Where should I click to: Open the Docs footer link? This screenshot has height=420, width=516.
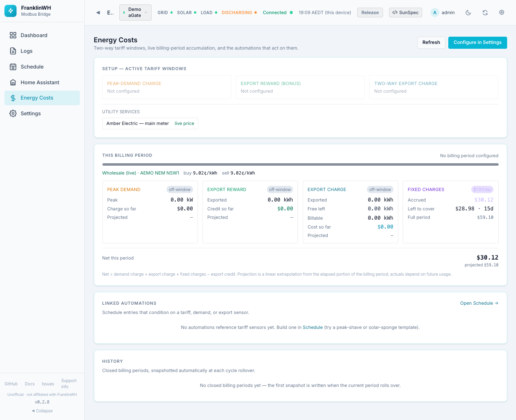tap(30, 384)
